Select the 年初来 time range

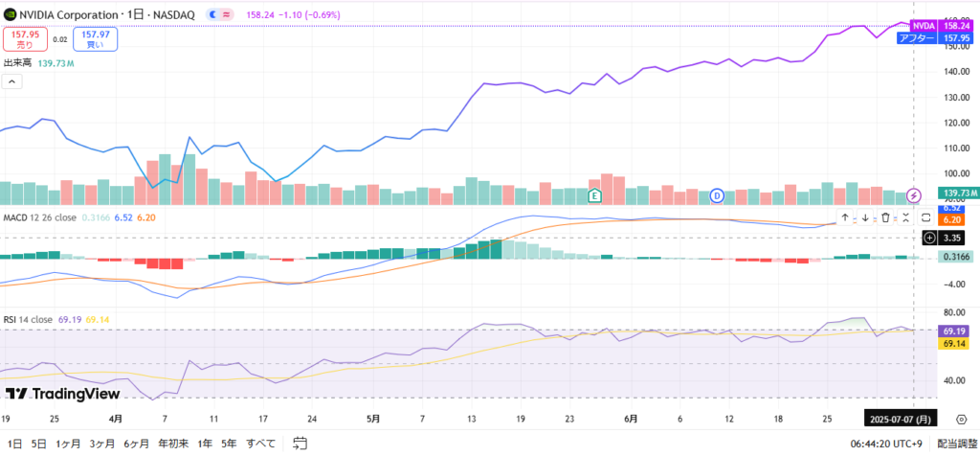[x=173, y=445]
